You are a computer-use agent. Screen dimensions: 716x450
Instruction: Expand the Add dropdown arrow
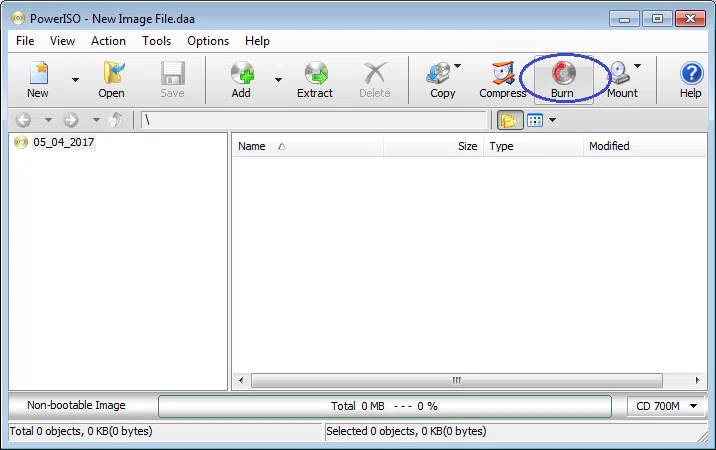[x=278, y=80]
